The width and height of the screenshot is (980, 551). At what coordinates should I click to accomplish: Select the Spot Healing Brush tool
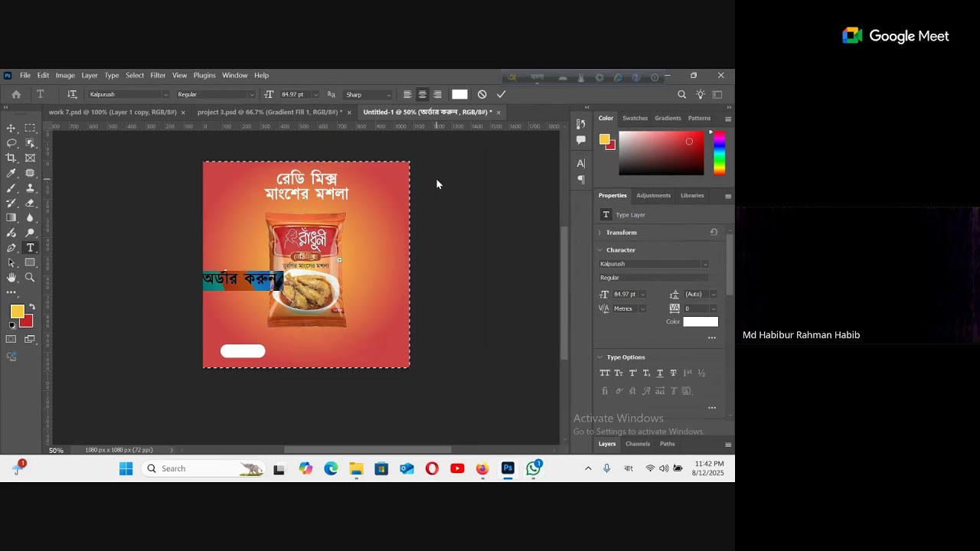pos(30,173)
